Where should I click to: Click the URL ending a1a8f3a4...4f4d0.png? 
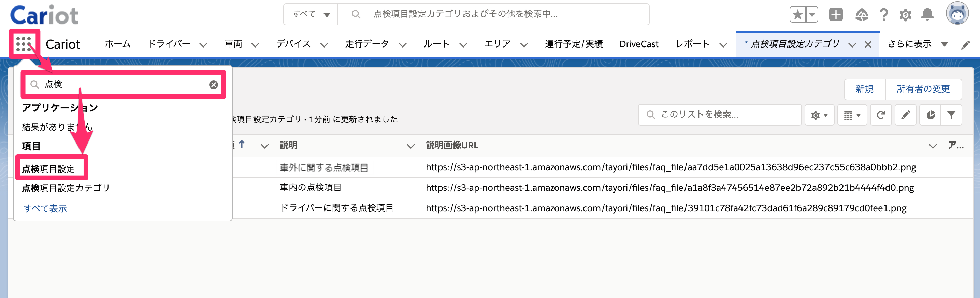tap(669, 188)
